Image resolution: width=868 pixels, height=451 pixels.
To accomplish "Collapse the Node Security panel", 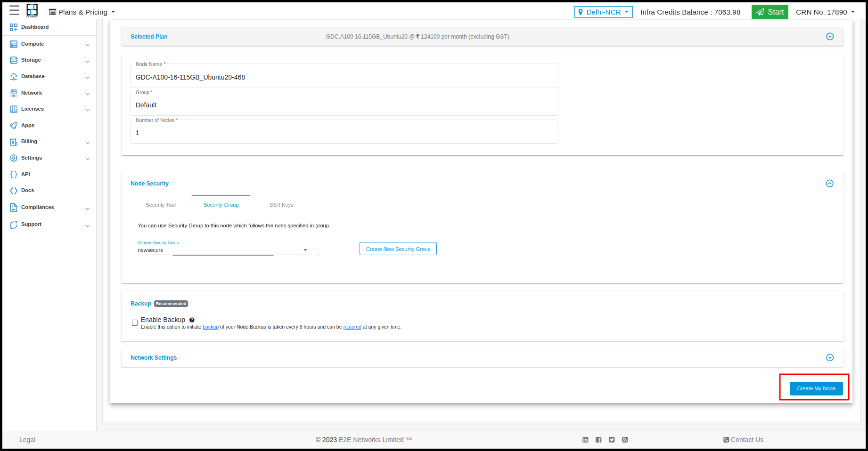I will [830, 184].
